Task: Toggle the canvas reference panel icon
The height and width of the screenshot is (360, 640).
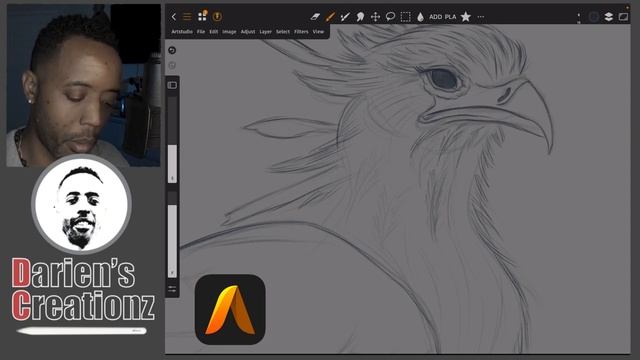Action: (x=623, y=17)
